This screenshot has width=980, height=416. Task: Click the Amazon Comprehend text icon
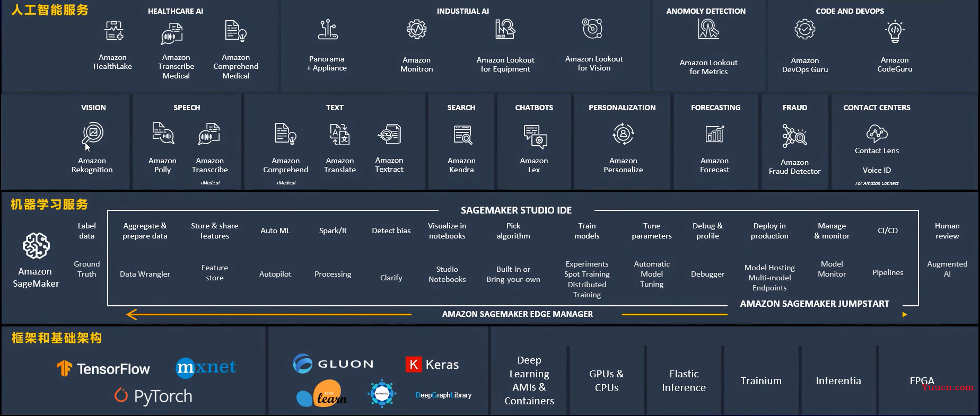pyautogui.click(x=285, y=134)
